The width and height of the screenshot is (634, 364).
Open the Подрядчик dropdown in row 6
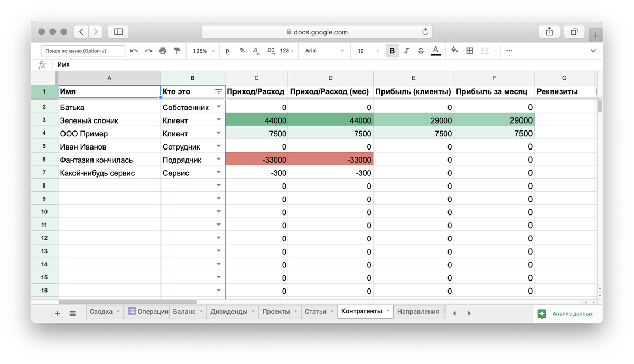coord(218,160)
